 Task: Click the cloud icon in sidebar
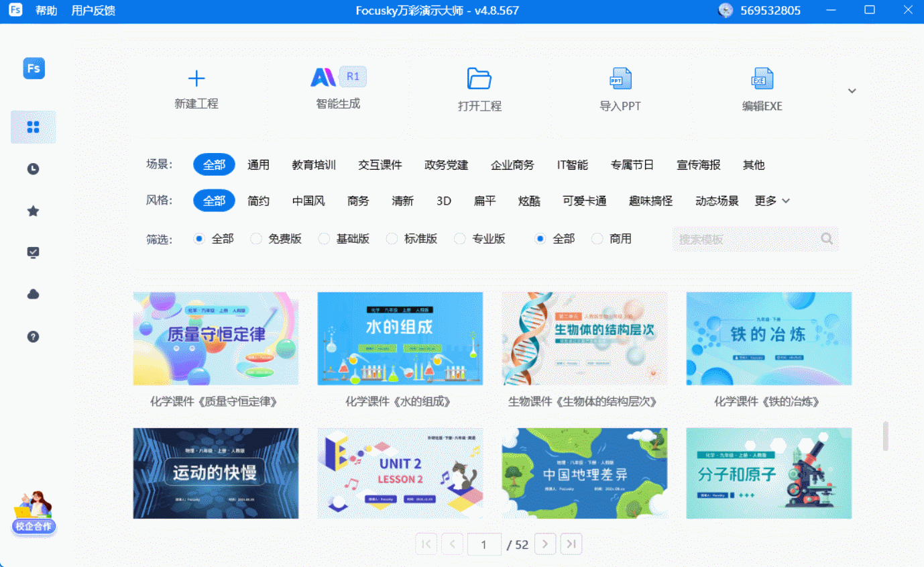pyautogui.click(x=33, y=295)
